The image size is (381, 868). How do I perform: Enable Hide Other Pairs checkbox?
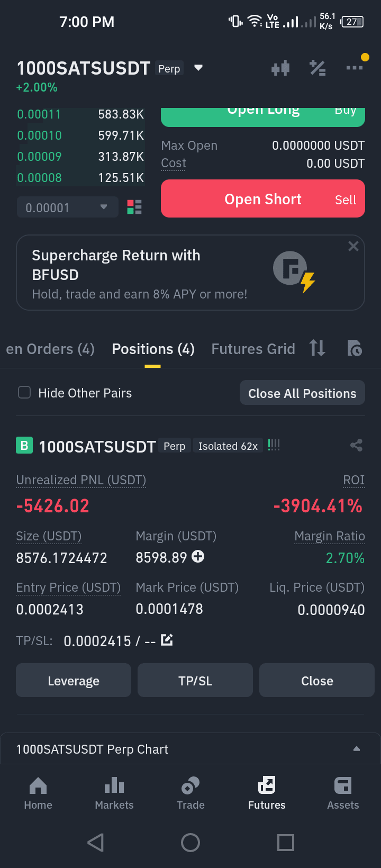pos(24,392)
